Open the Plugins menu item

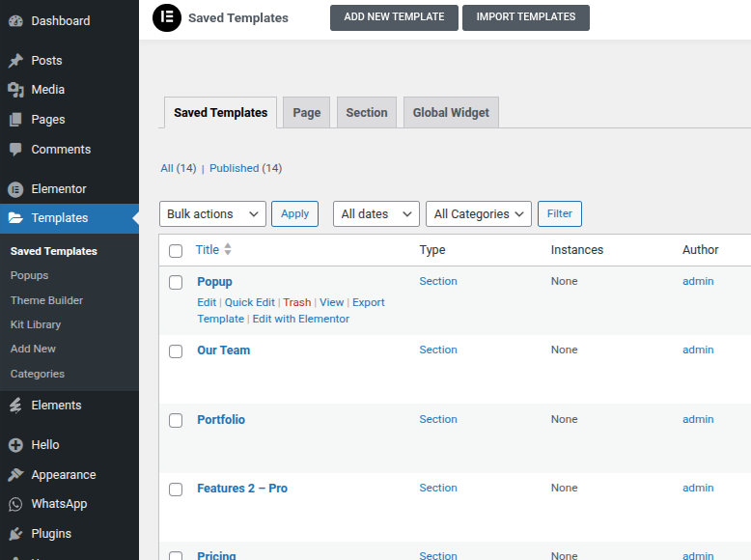pos(70,534)
